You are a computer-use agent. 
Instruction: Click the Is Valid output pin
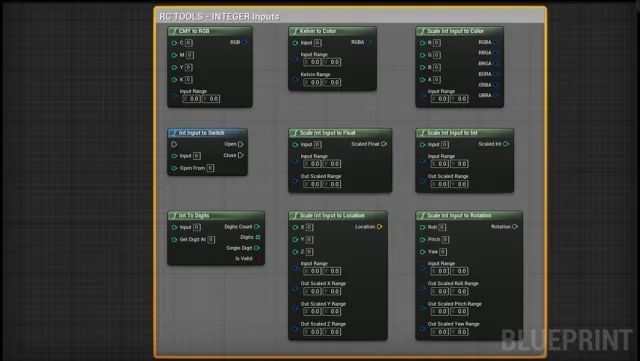257,258
